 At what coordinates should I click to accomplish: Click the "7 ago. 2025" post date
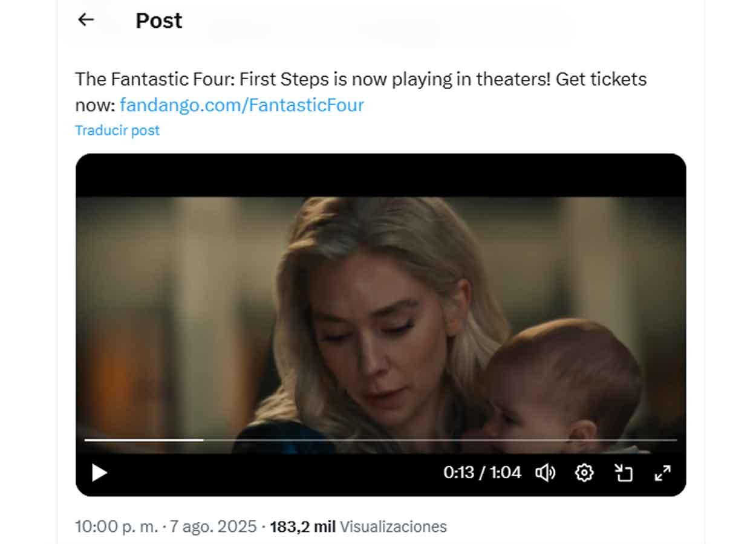(x=213, y=526)
